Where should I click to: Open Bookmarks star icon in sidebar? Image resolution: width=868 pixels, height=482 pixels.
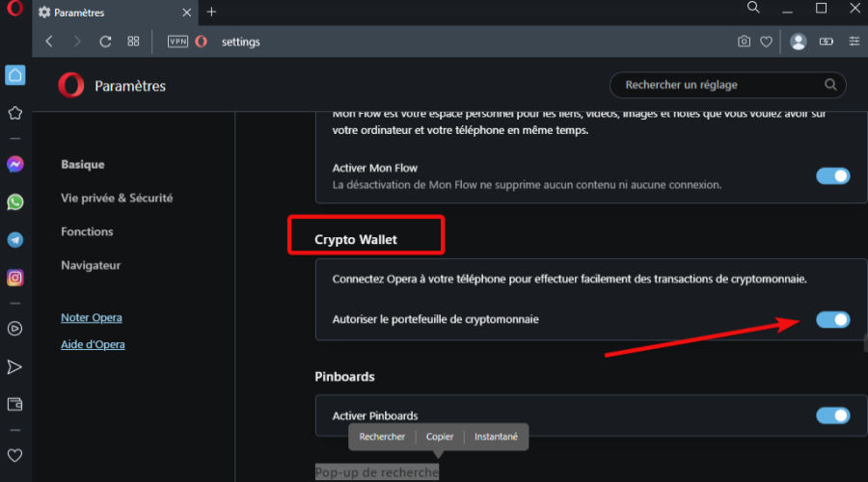[14, 113]
